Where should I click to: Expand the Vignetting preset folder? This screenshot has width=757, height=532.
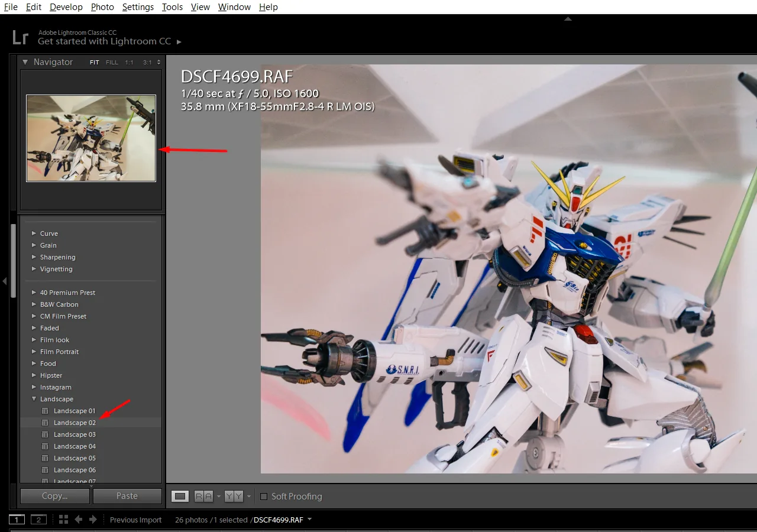pos(34,269)
